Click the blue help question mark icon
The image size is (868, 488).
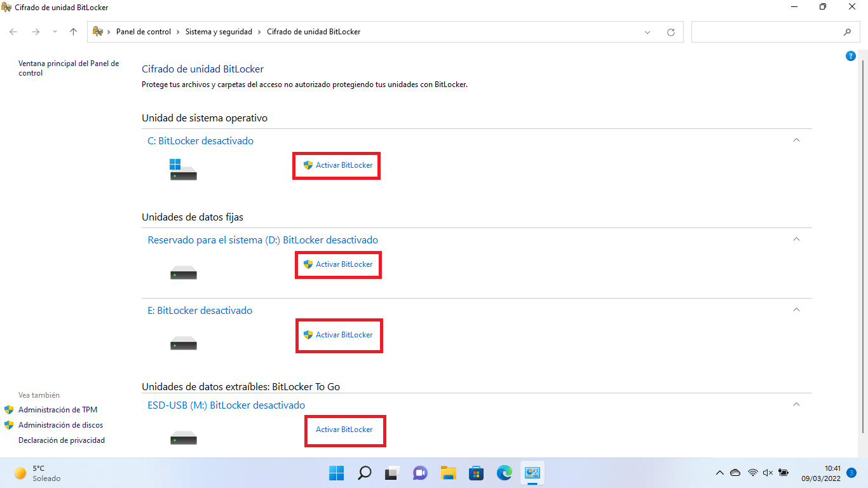tap(851, 56)
